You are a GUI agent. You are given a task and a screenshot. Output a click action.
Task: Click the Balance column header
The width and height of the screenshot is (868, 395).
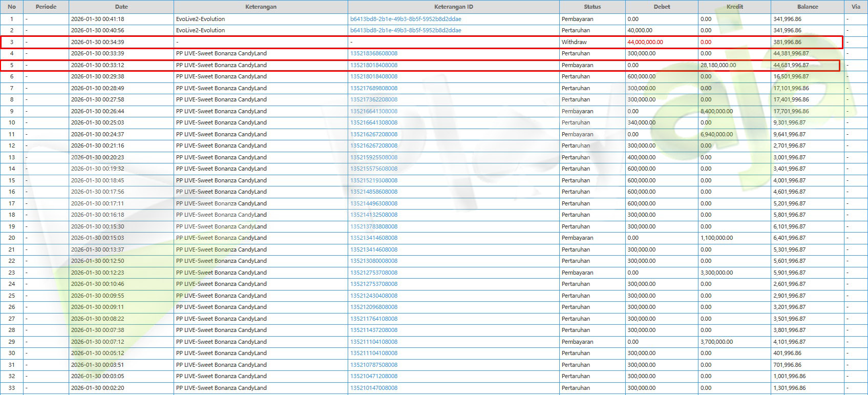807,7
